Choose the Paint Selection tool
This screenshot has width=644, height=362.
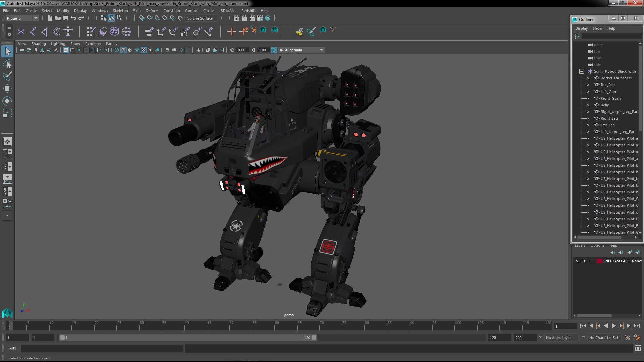click(x=7, y=76)
